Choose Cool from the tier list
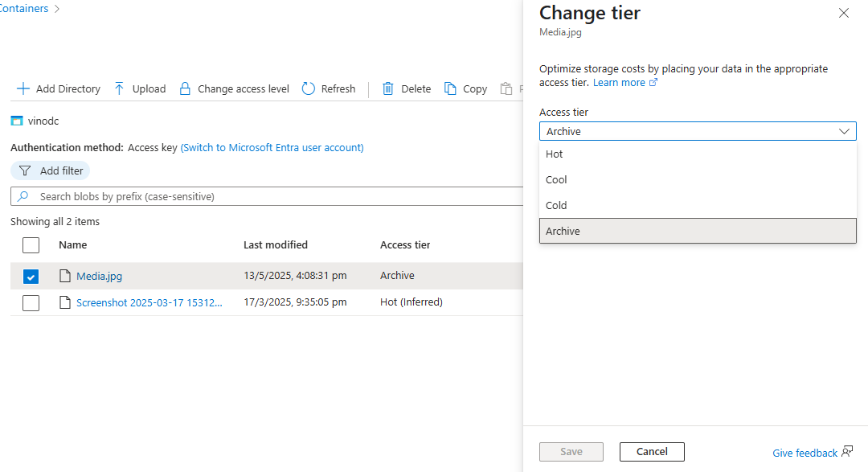The image size is (868, 472). [x=698, y=179]
